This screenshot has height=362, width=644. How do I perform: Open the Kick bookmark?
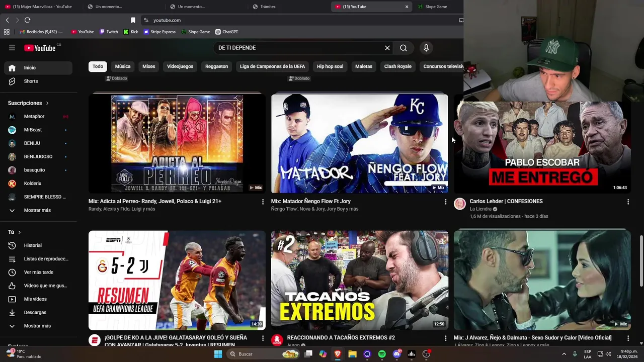tap(131, 32)
